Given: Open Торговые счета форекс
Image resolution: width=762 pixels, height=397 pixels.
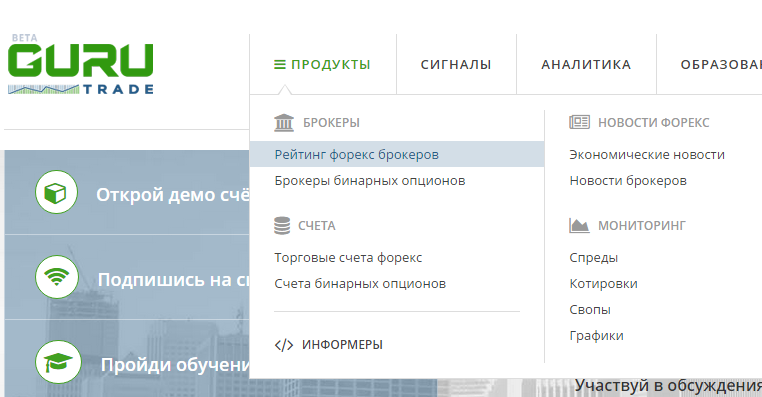Looking at the screenshot, I should pos(348,258).
